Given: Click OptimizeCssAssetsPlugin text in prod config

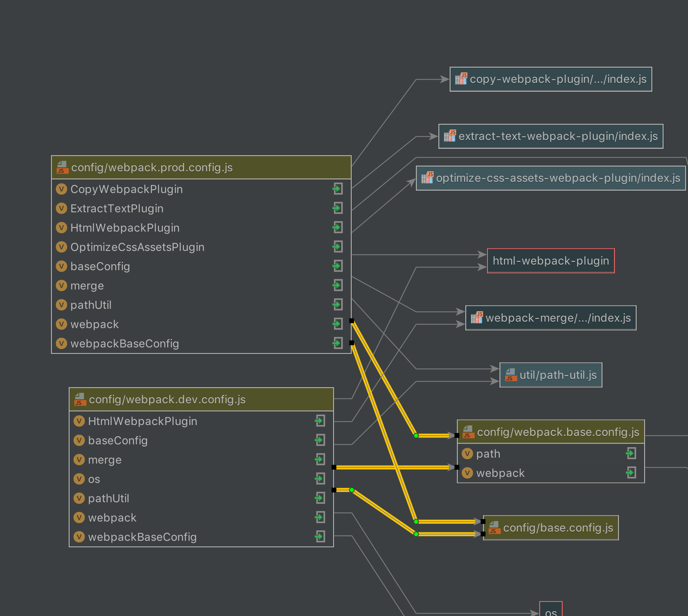Looking at the screenshot, I should 137,247.
